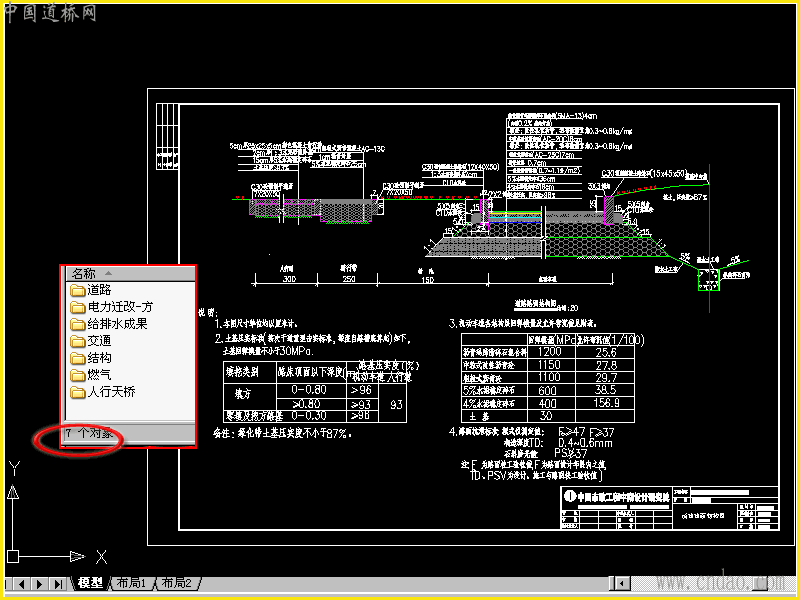
Task: Click the 交通 folder icon
Action: point(78,341)
